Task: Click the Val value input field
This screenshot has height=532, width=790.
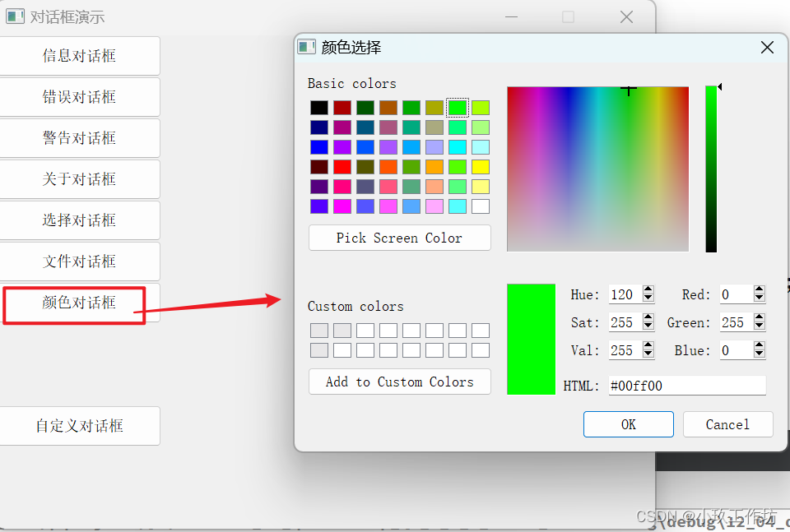Action: pyautogui.click(x=625, y=350)
